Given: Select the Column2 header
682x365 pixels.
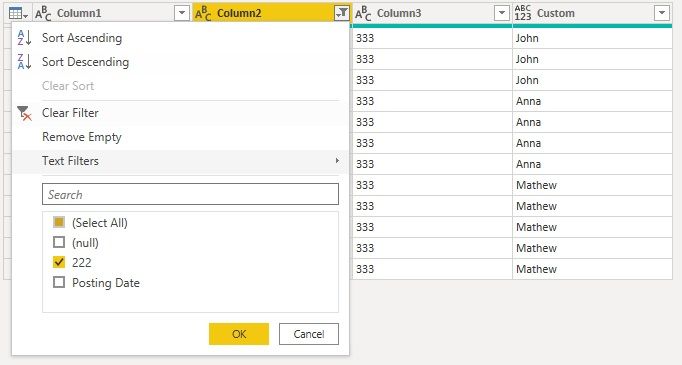Looking at the screenshot, I should pyautogui.click(x=271, y=13).
